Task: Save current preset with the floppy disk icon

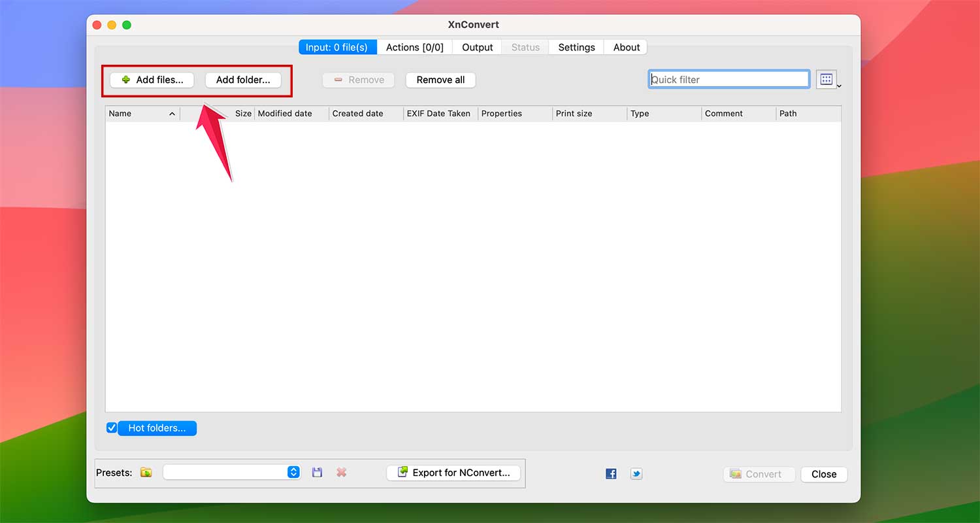Action: click(317, 472)
